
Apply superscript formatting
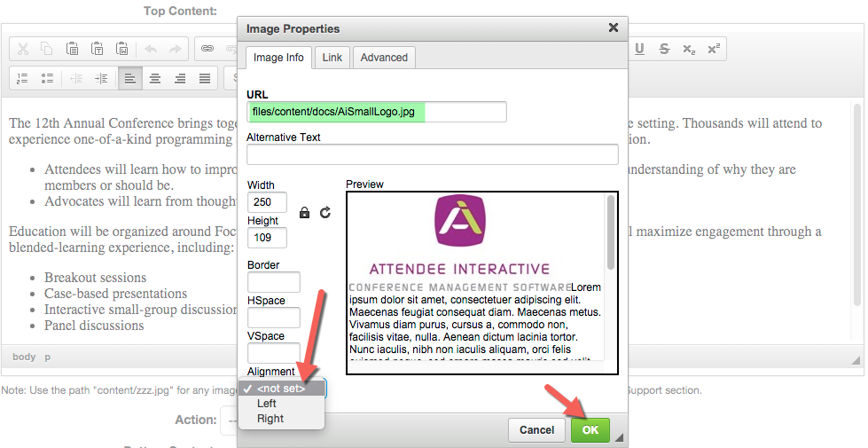coord(714,50)
